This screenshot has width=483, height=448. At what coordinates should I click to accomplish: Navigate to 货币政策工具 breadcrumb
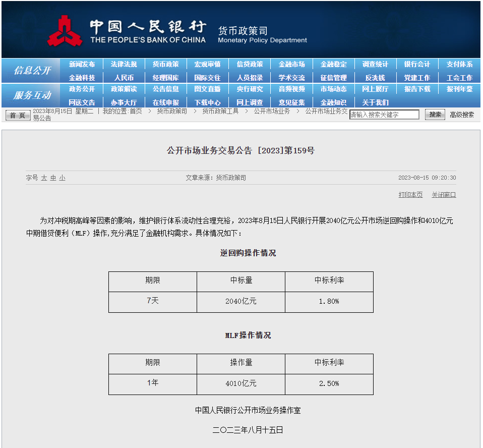pyautogui.click(x=220, y=111)
